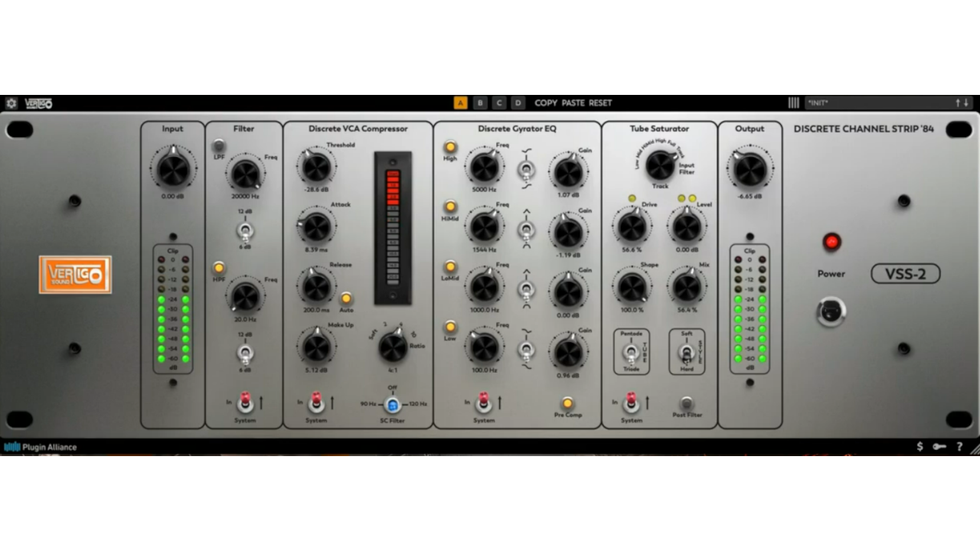980x551 pixels.
Task: Click the saturator Level knob
Action: point(687,227)
